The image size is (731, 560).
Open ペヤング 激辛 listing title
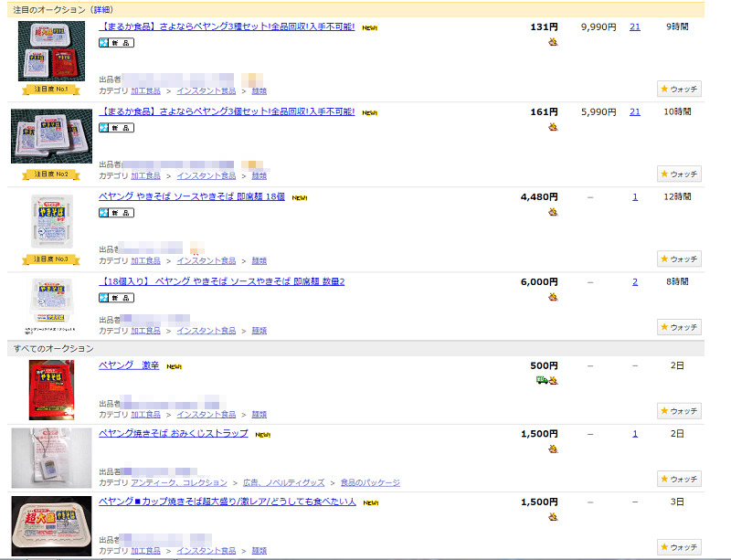(x=129, y=365)
